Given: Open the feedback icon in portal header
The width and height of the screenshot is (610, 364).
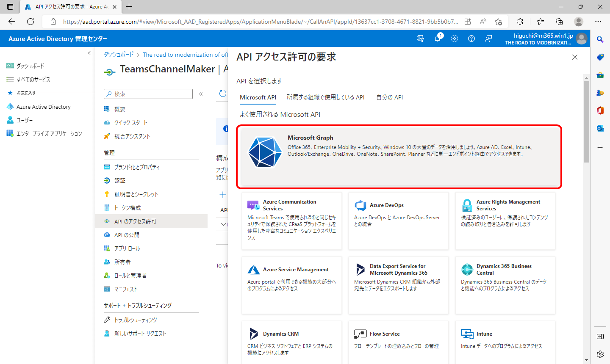Looking at the screenshot, I should click(x=488, y=39).
